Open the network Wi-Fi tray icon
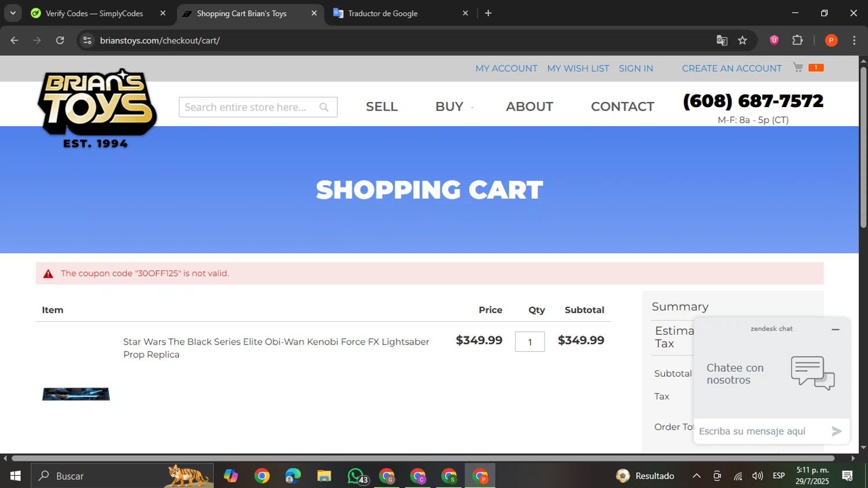Screen dimensions: 868x488 point(738,476)
